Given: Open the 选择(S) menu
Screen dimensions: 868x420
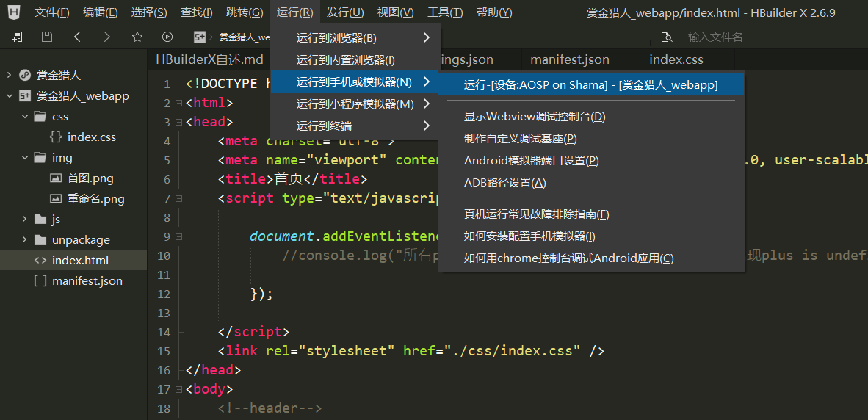Looking at the screenshot, I should click(149, 12).
